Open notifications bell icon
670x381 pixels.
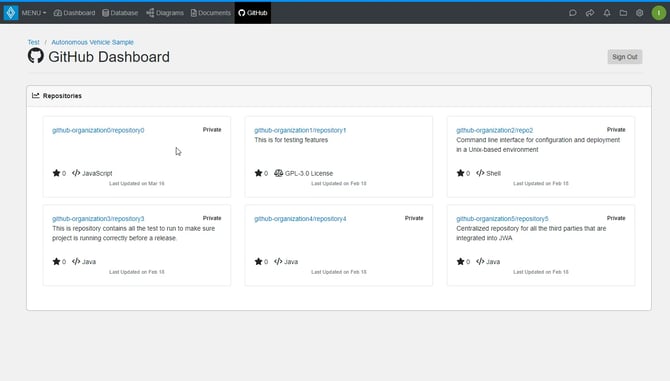pos(607,13)
